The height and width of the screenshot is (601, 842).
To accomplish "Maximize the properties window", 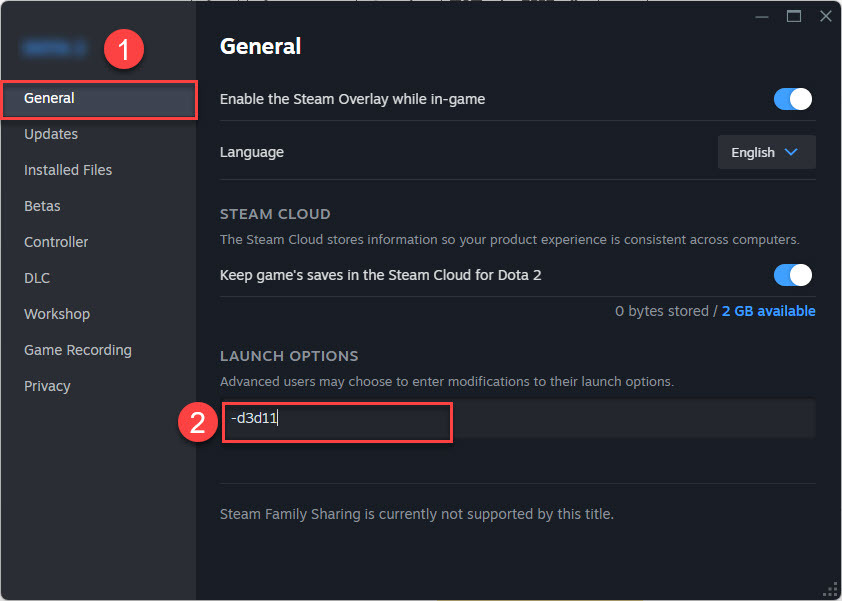I will click(794, 16).
